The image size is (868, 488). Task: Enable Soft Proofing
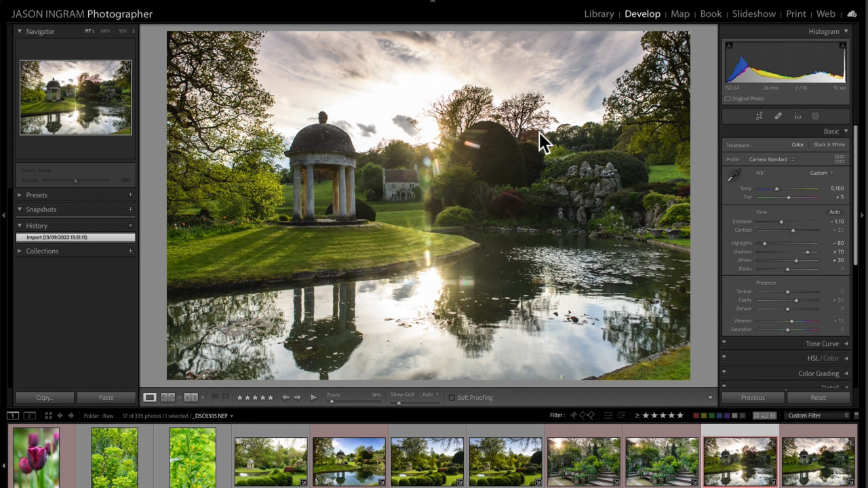(x=452, y=397)
